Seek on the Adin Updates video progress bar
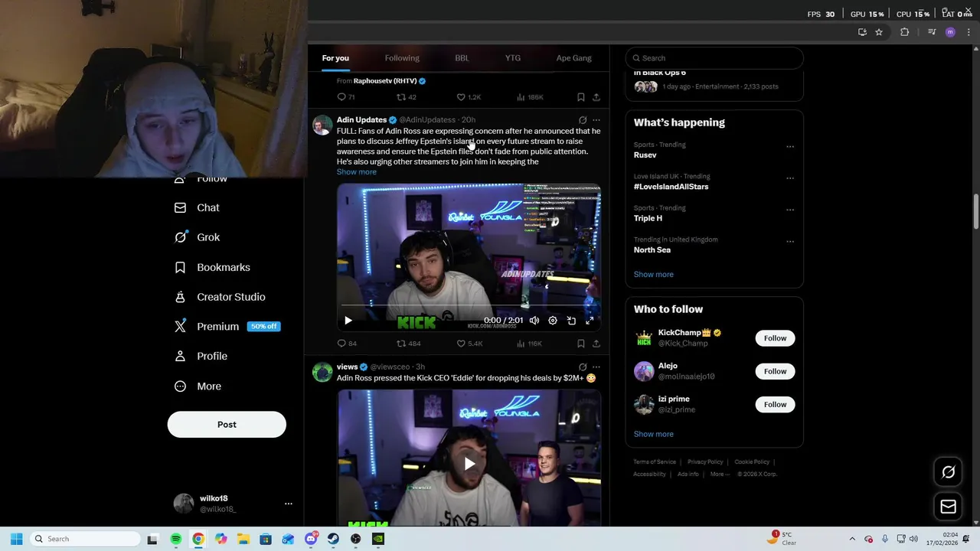The width and height of the screenshot is (980, 551). pyautogui.click(x=469, y=306)
